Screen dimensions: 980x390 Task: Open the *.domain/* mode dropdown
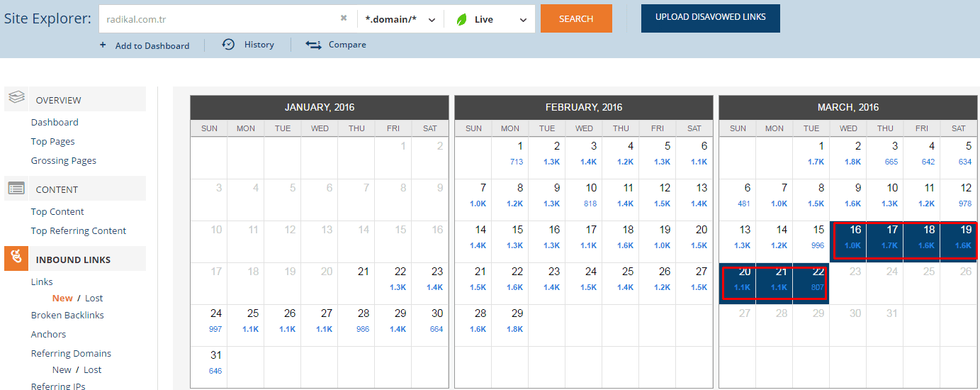click(400, 19)
